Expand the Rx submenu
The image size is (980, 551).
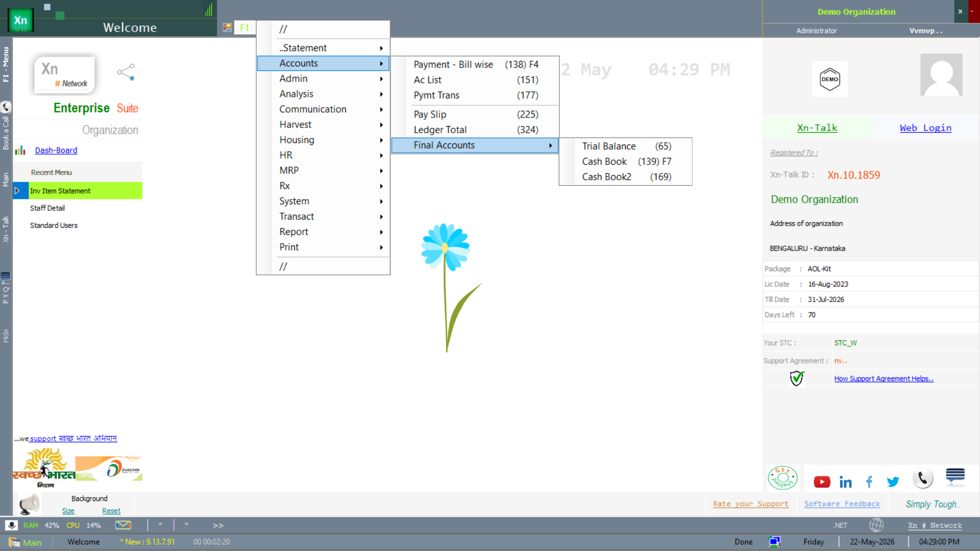click(x=323, y=186)
